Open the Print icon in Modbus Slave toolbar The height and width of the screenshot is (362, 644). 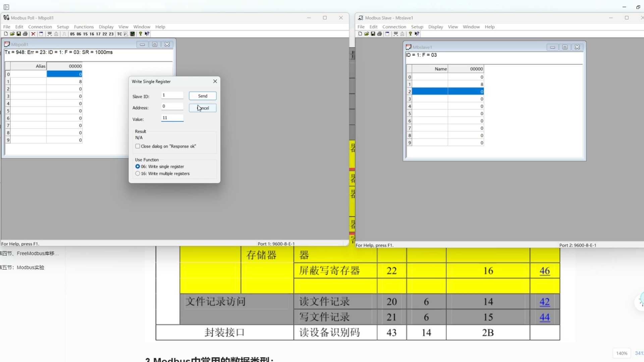pyautogui.click(x=379, y=34)
